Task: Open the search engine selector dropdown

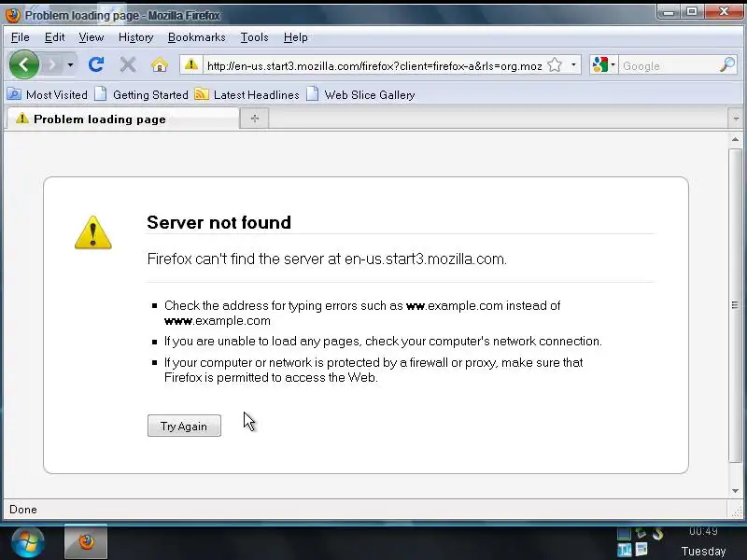Action: tap(603, 64)
